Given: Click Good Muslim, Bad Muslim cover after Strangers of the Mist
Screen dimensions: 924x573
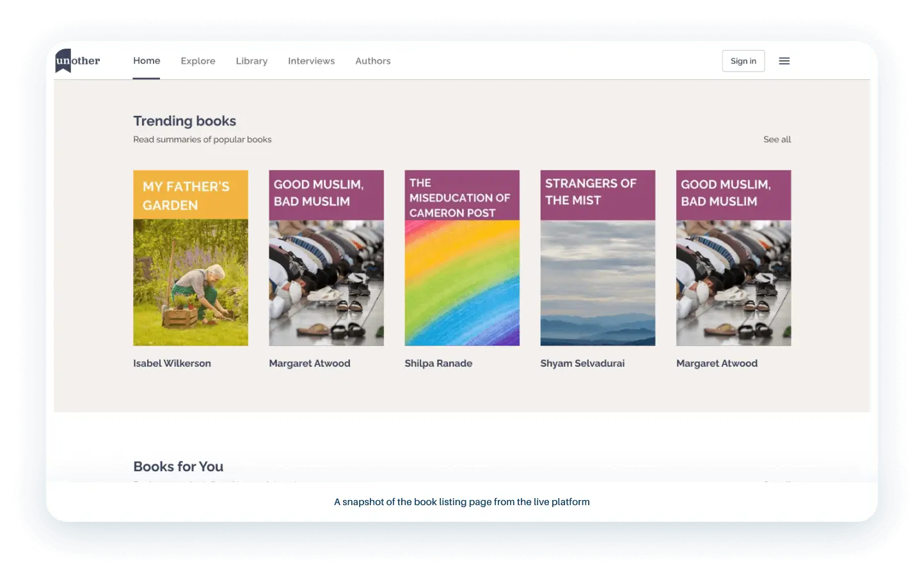Looking at the screenshot, I should click(x=733, y=258).
